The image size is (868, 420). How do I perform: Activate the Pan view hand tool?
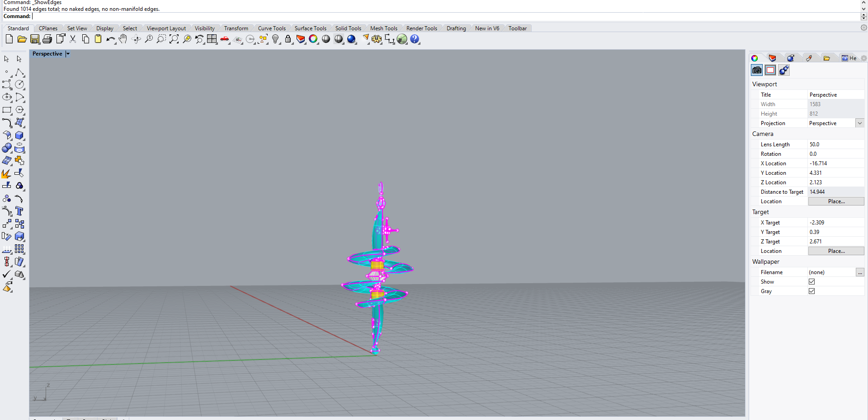click(123, 39)
